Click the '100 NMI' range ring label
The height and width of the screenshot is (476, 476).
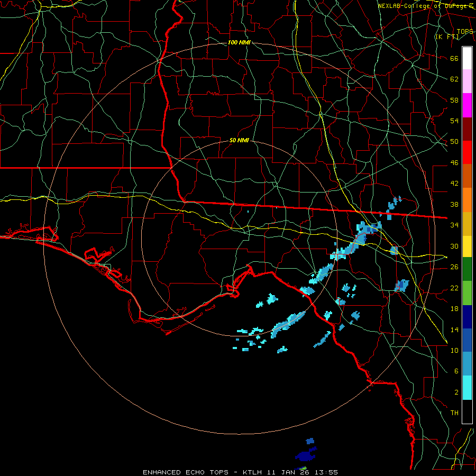[239, 42]
